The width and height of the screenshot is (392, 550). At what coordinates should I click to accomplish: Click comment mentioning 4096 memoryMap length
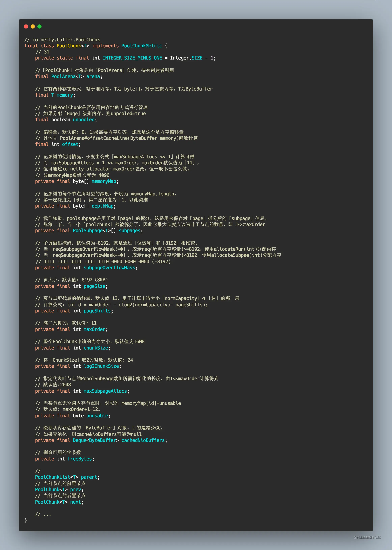pyautogui.click(x=72, y=175)
